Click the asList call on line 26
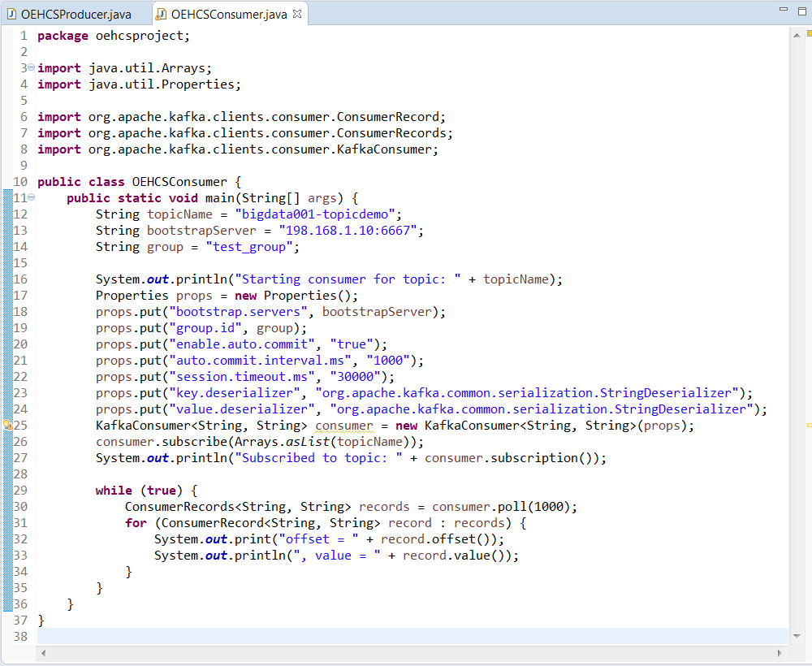Image resolution: width=812 pixels, height=666 pixels. click(x=308, y=442)
